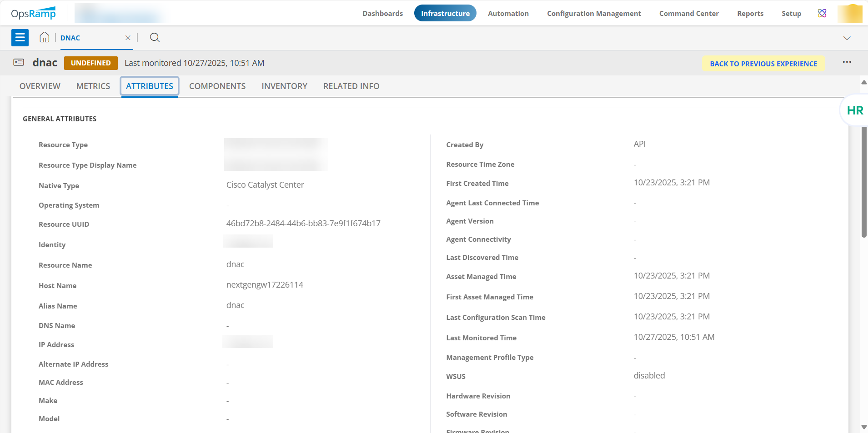Open the Infrastructure menu
The height and width of the screenshot is (433, 868).
[x=445, y=13]
